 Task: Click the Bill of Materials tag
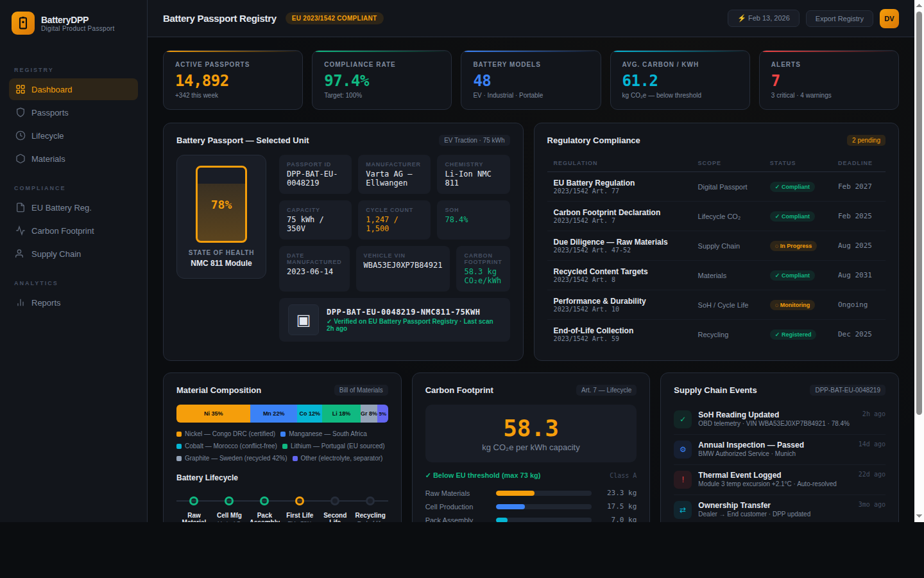pyautogui.click(x=361, y=390)
